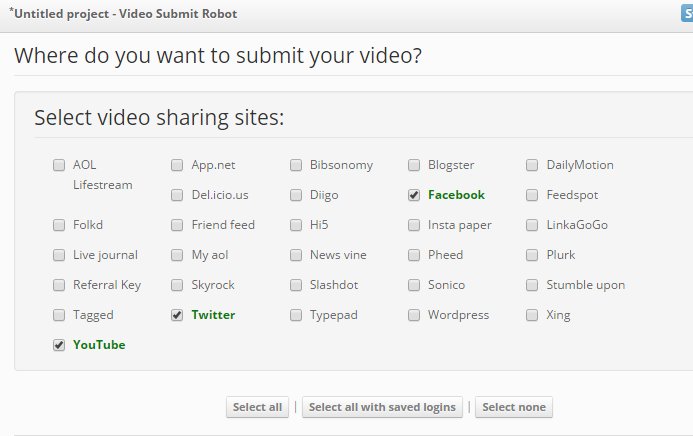Enable the Tagged checkbox

(x=59, y=315)
